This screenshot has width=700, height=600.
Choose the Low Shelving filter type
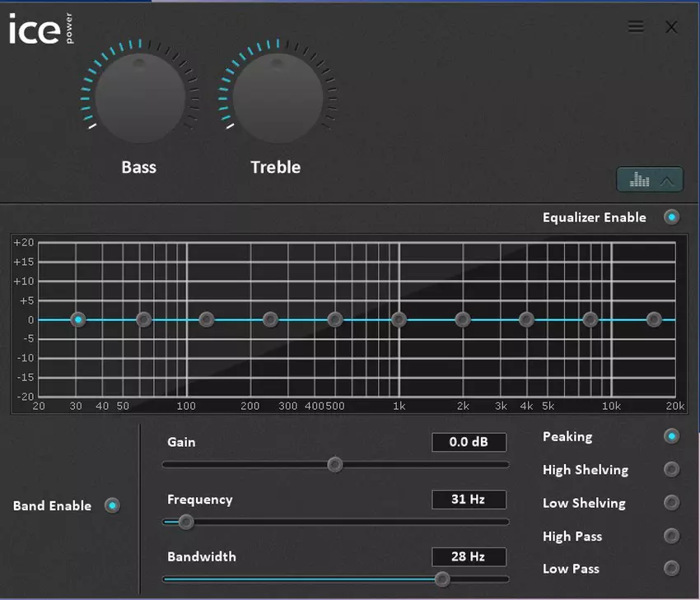672,503
